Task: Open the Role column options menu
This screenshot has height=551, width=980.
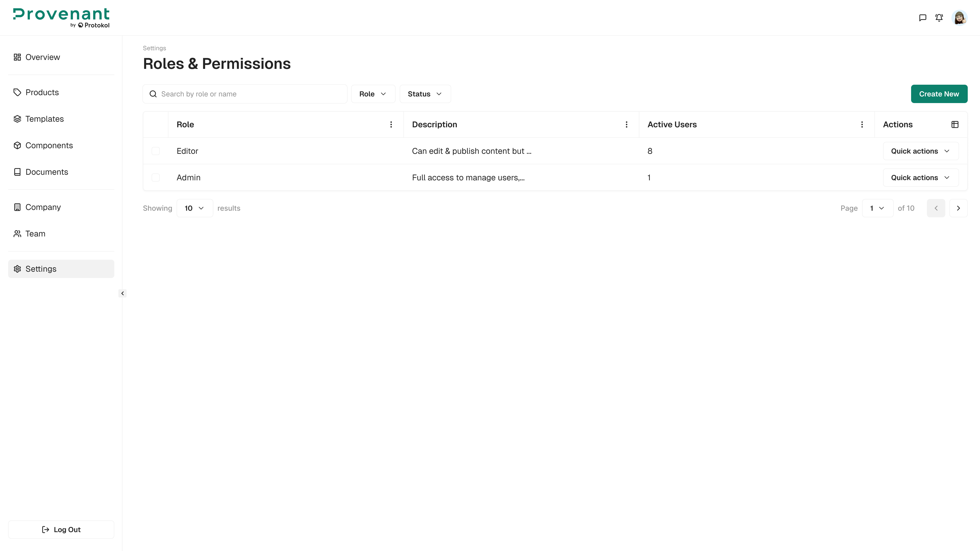Action: click(x=391, y=124)
